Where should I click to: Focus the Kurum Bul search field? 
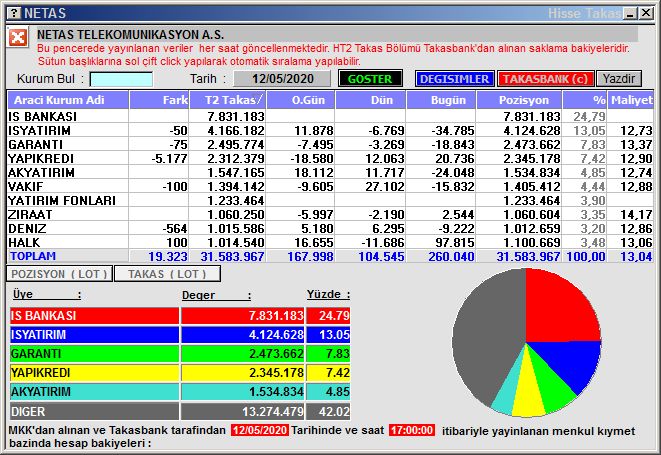121,79
